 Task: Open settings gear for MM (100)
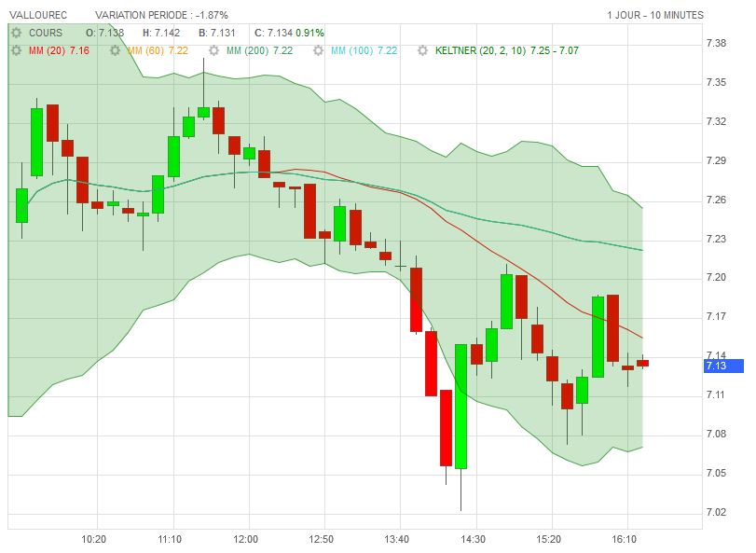318,50
